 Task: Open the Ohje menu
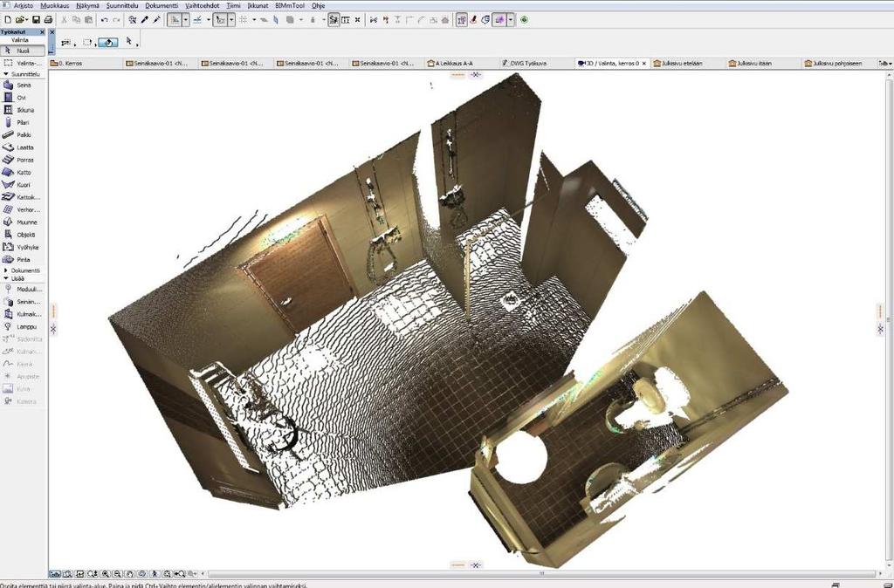[x=318, y=6]
